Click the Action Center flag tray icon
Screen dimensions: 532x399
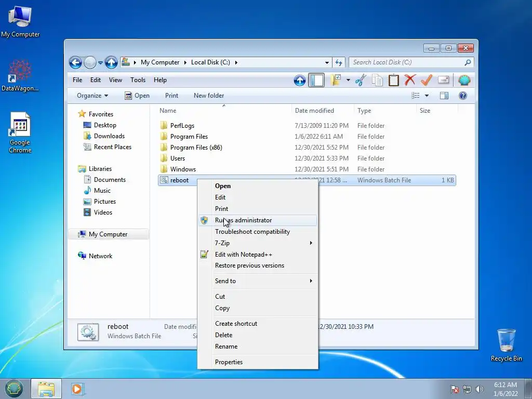[x=454, y=389]
